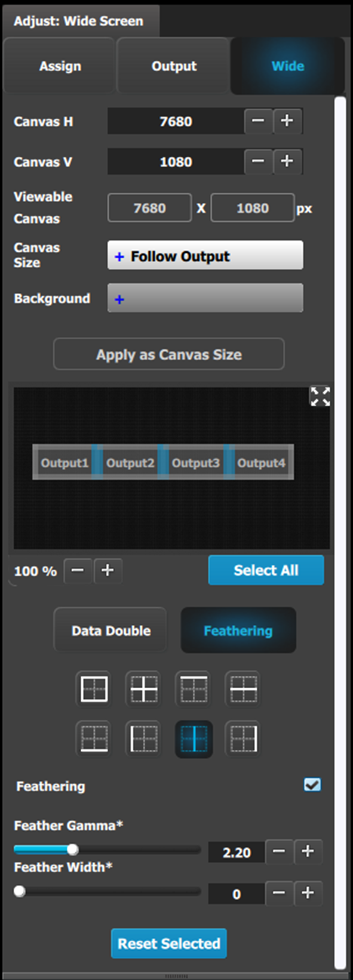Switch to the Assign tab
The width and height of the screenshot is (353, 980).
click(x=60, y=66)
